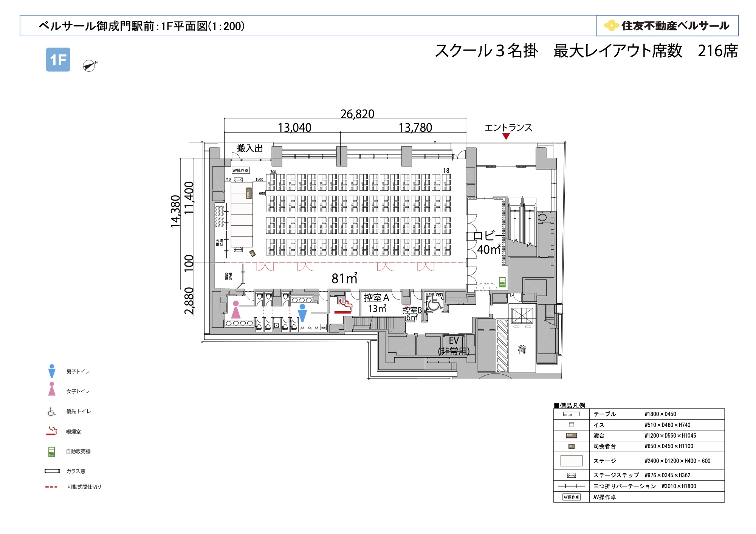
Task: Click the table symbol in equipment legend
Action: coord(571,414)
